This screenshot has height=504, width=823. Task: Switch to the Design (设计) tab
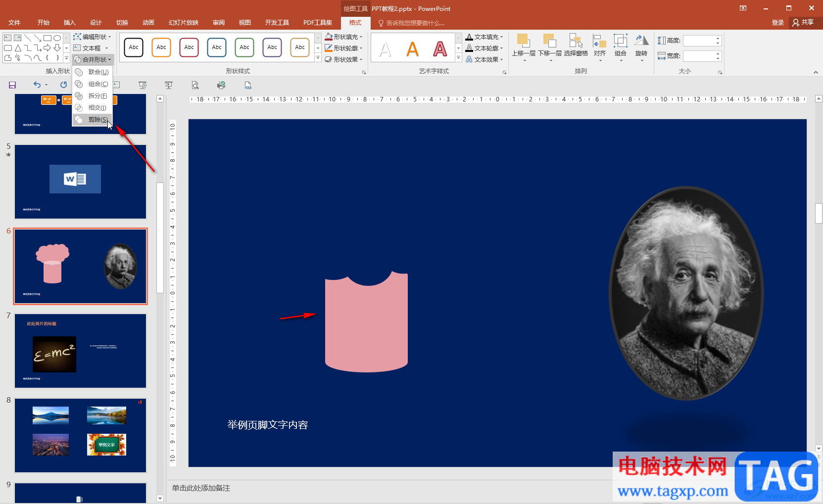[x=96, y=23]
